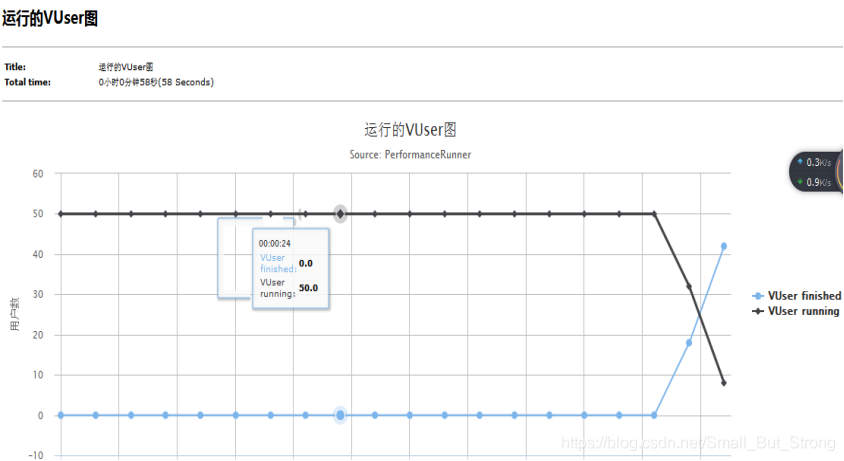Click the y-axis value 60

[x=38, y=173]
